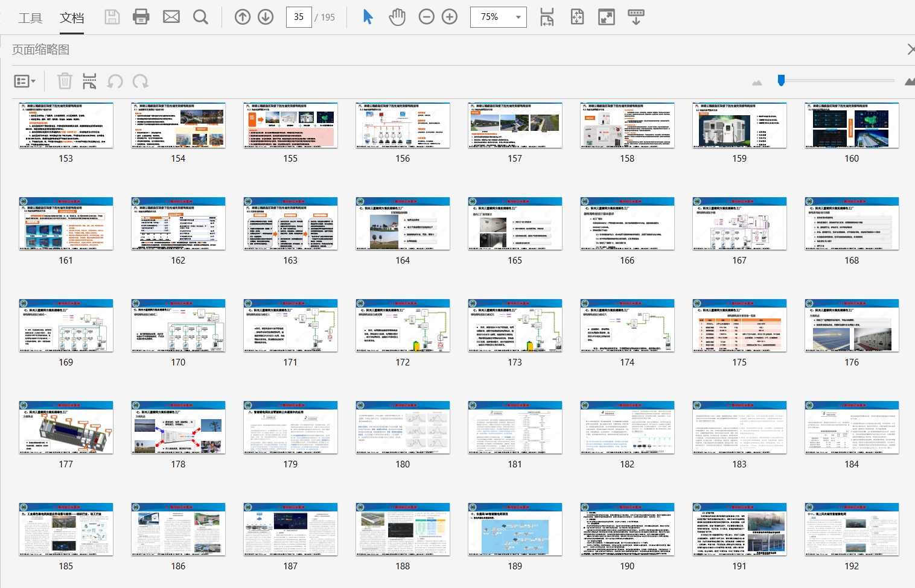Enter full screen mode icon
Viewport: 915px width, 588px height.
coord(607,17)
